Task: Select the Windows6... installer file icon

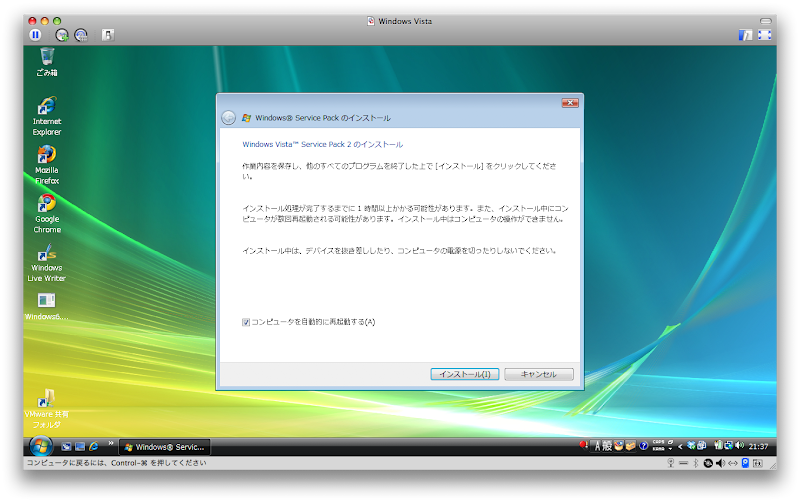Action: (46, 306)
